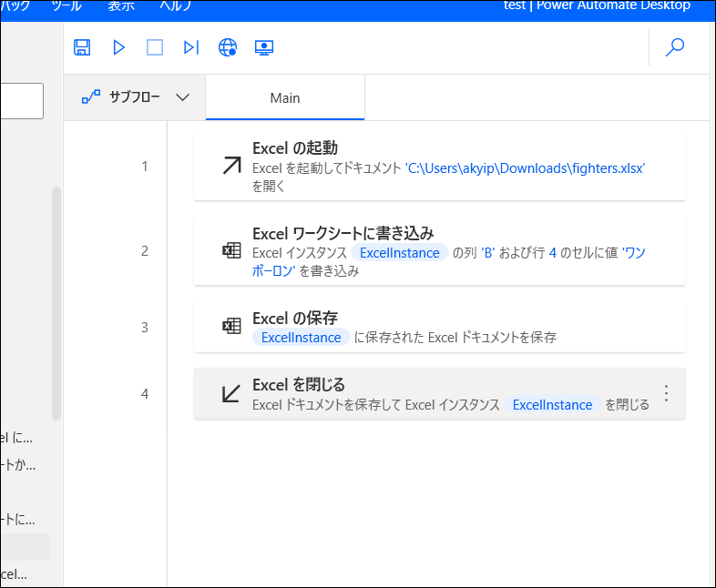Click ExcelInstance variable in step 2
The image size is (716, 588).
click(x=400, y=253)
